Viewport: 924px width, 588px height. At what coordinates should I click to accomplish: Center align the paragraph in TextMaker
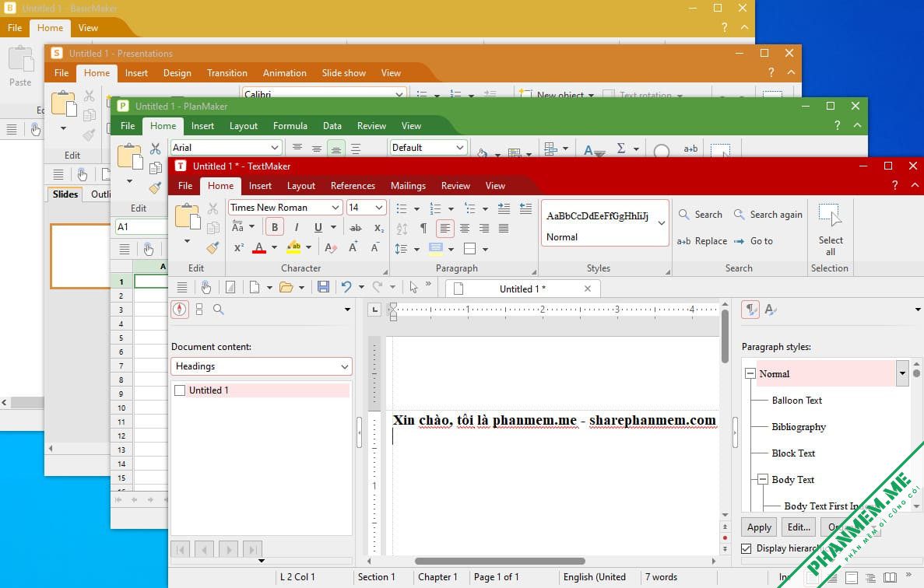[465, 229]
